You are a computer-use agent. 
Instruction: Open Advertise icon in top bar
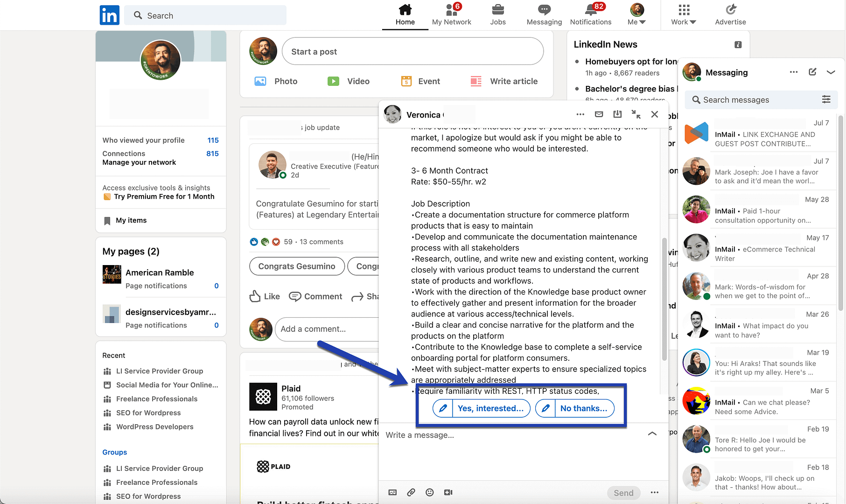click(731, 15)
